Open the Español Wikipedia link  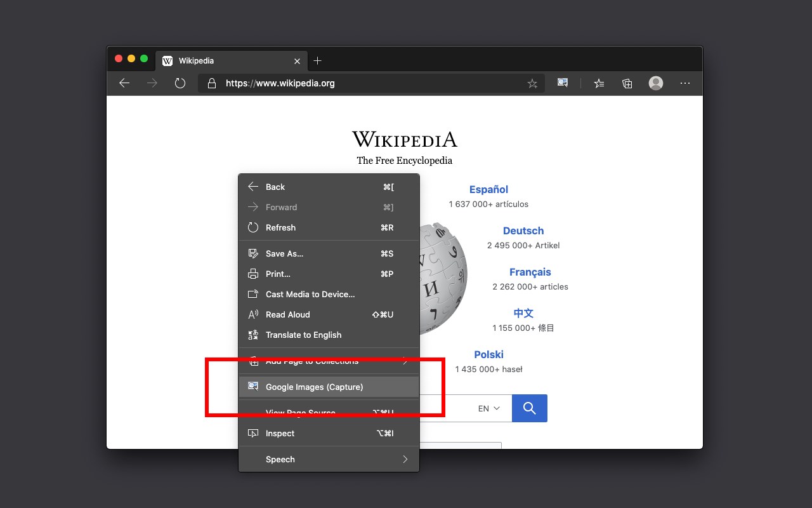[488, 189]
